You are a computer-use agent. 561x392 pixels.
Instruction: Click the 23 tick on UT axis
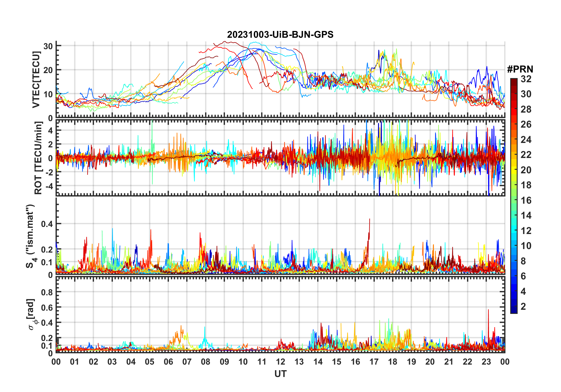click(486, 362)
